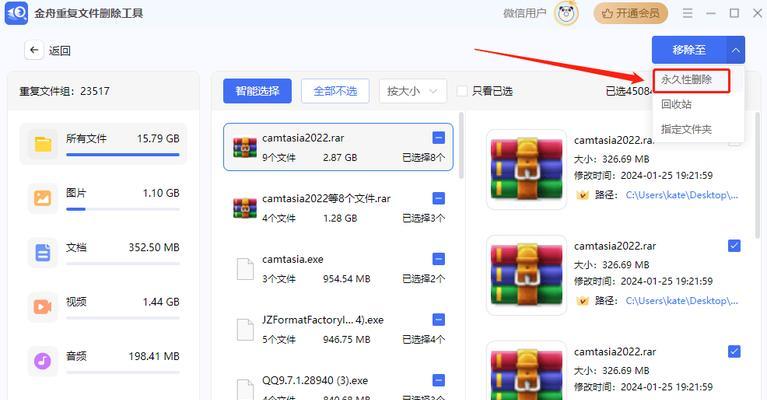Click the app logo icon in title bar
The height and width of the screenshot is (400, 767).
point(16,13)
